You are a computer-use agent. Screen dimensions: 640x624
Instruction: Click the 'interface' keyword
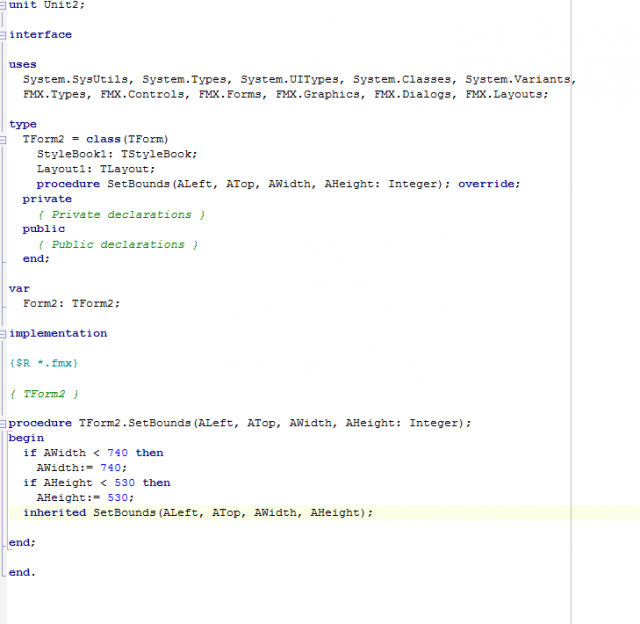point(40,35)
